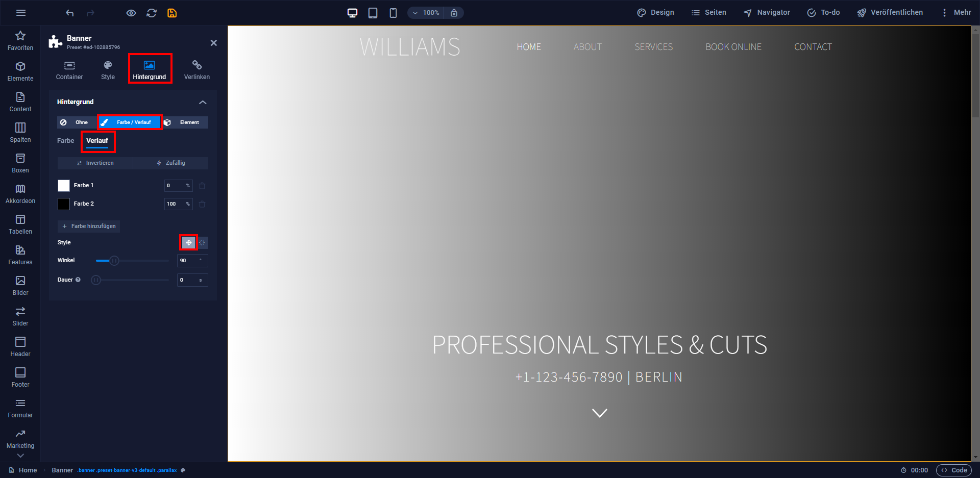Preview the page with eye icon
Viewport: 980px width, 478px height.
coord(131,13)
